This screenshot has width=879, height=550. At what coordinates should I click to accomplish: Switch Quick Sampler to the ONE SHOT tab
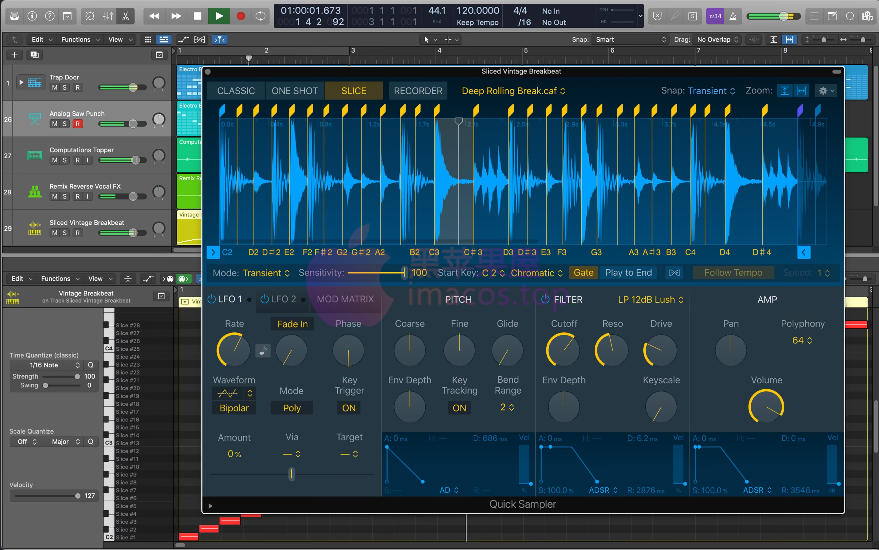(294, 91)
